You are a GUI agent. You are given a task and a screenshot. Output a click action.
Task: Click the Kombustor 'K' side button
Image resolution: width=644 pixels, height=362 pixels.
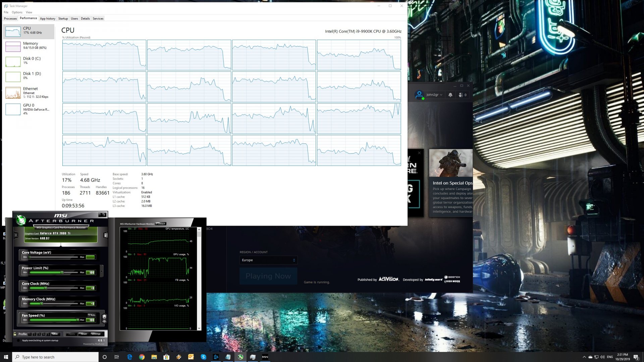16,235
